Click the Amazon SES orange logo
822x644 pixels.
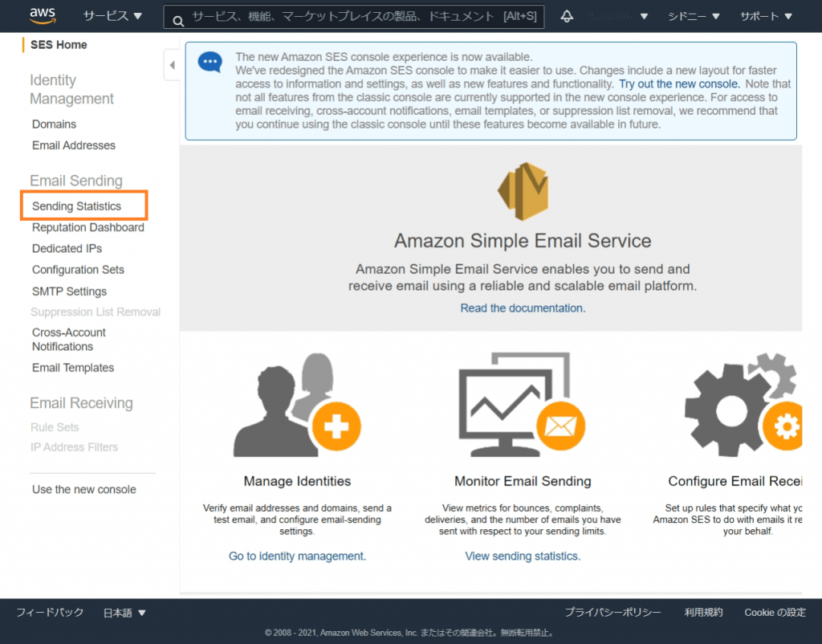pos(523,191)
